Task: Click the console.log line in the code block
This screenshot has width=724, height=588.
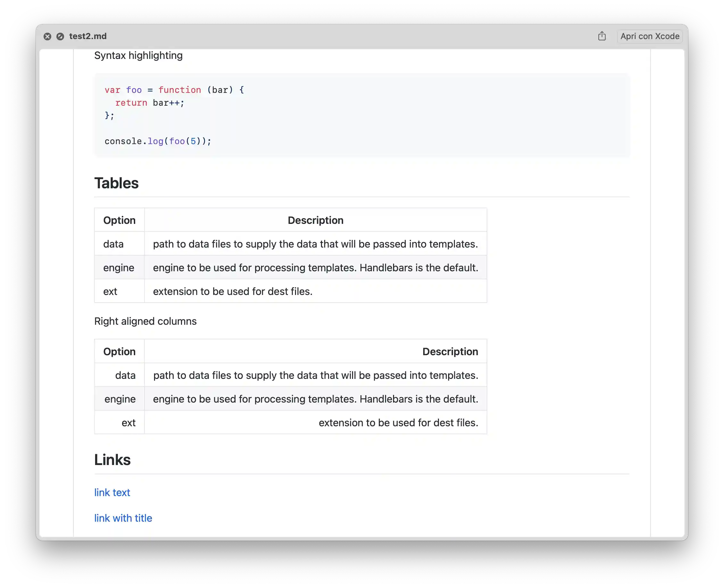Action: point(158,141)
